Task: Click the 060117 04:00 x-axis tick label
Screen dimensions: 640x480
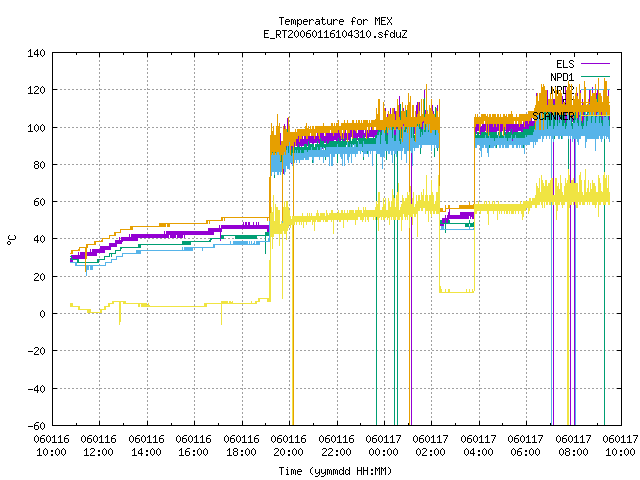Action: (x=478, y=446)
